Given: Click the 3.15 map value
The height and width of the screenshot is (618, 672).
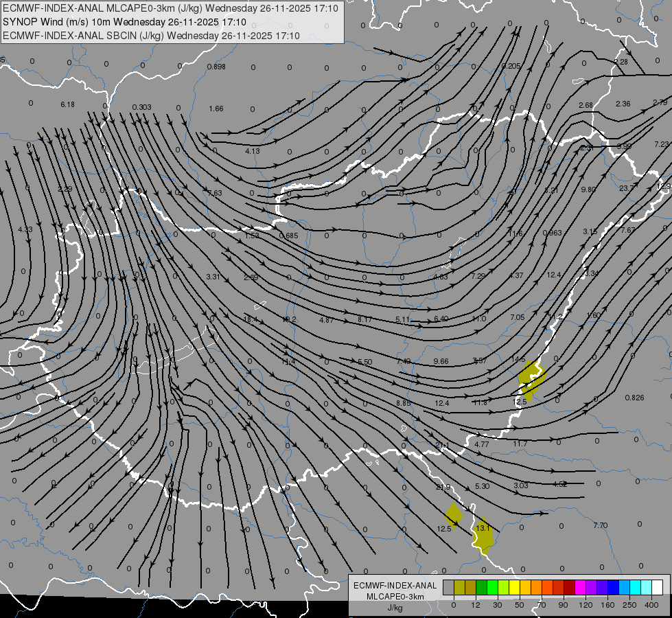Looking at the screenshot, I should [x=590, y=231].
